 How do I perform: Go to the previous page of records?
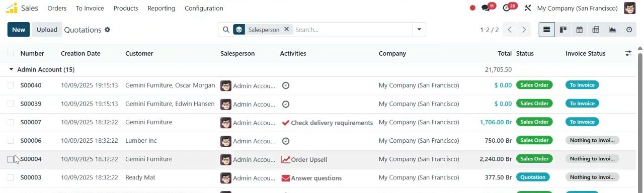click(510, 30)
